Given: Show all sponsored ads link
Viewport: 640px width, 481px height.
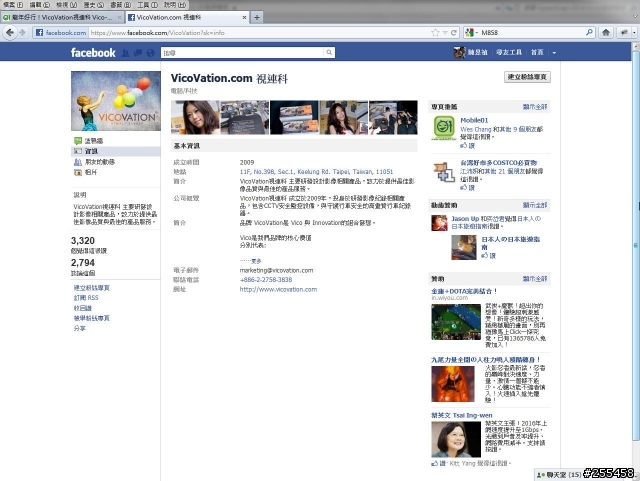Looking at the screenshot, I should [x=535, y=278].
